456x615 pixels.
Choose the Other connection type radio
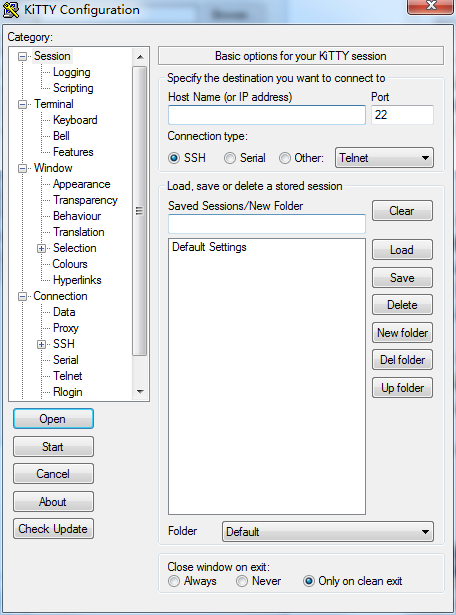(x=285, y=158)
